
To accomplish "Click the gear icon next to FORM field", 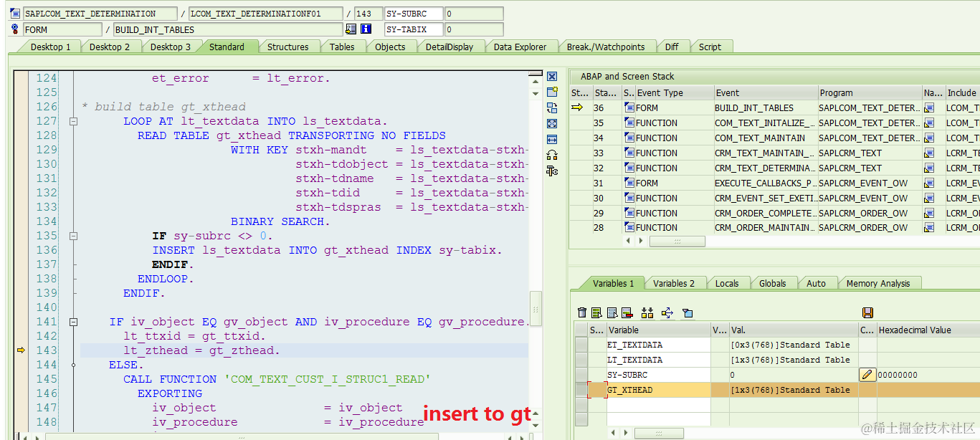I will [15, 29].
